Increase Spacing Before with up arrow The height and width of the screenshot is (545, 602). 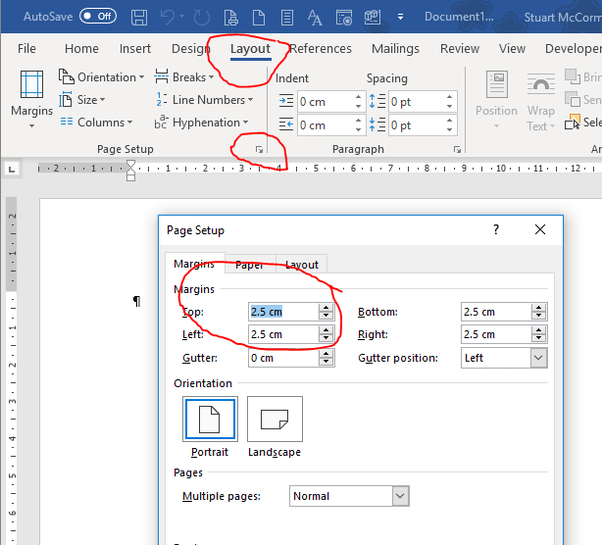[x=450, y=97]
